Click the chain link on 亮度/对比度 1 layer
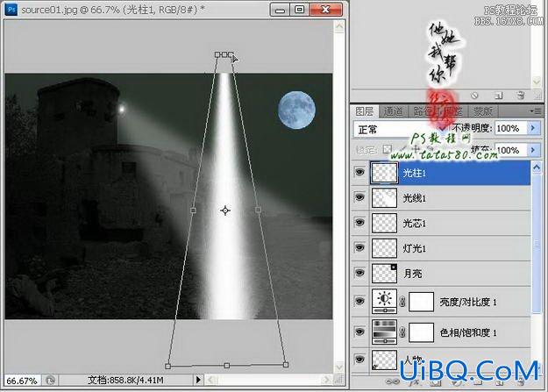Image resolution: width=548 pixels, height=392 pixels. [x=402, y=302]
